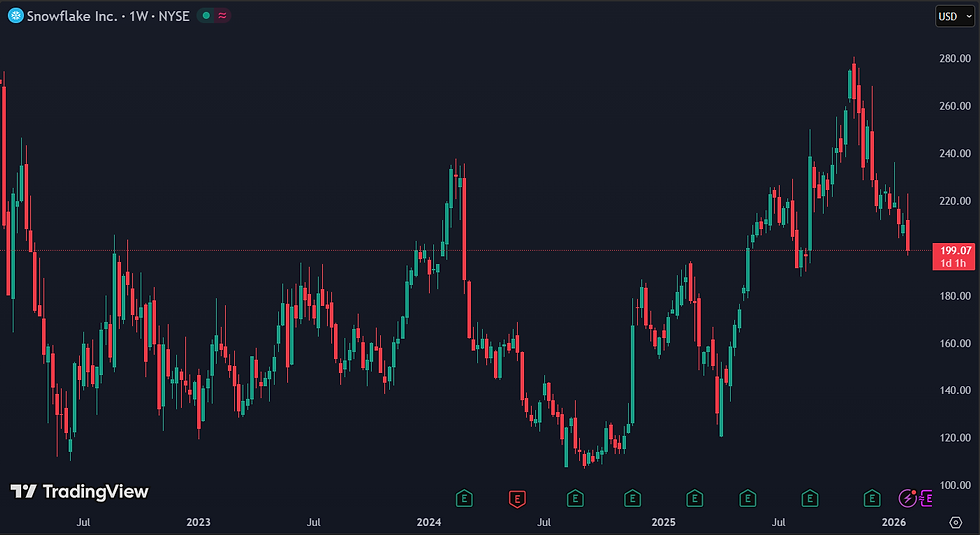Open green earnings marker right after red one
Screen dimensions: 980x535
pos(575,499)
